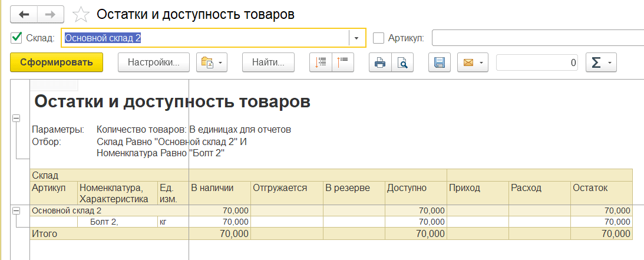Click the report title Остатки и доступность товаров

coord(173,101)
